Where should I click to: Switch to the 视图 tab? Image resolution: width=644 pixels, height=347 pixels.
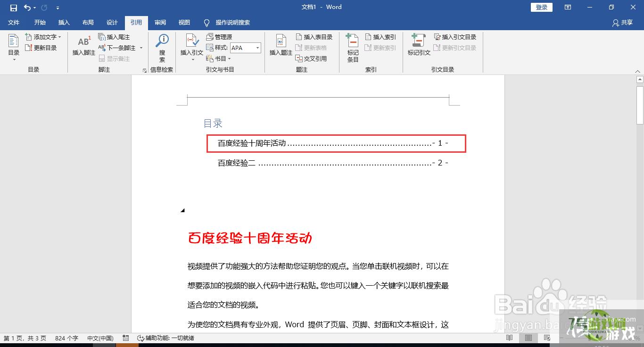(184, 23)
